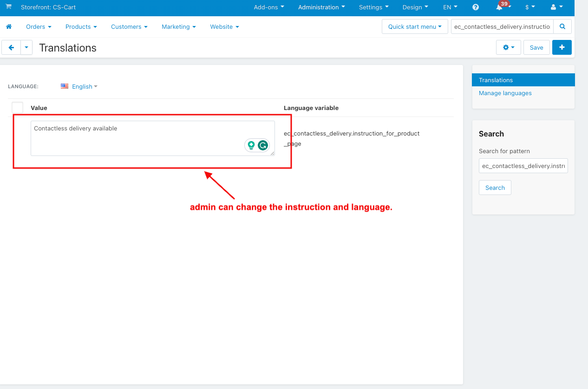
Task: Click the plus add translation button
Action: point(562,47)
